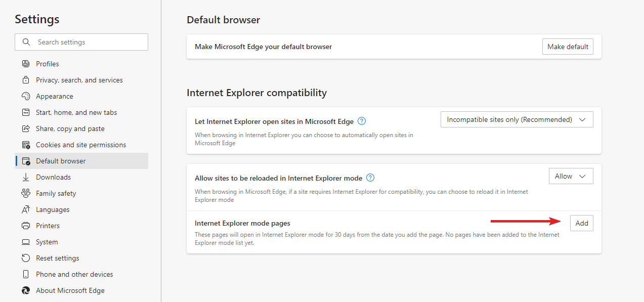
Task: Click 'Let Internet Explorer open sites in Microsoft Edge' label
Action: pos(273,121)
